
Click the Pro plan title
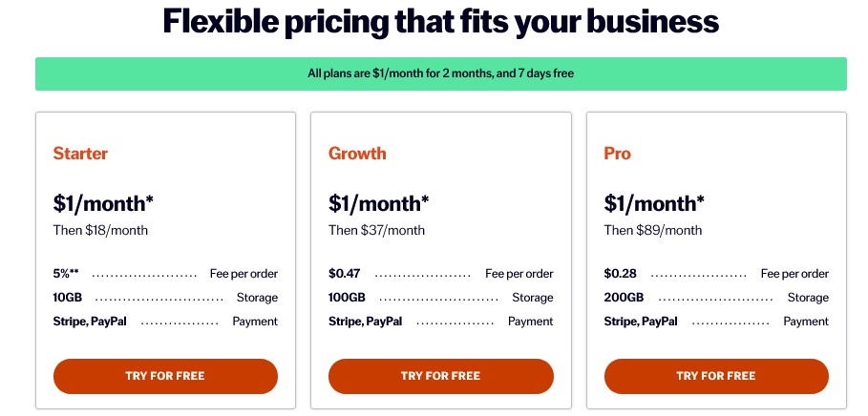click(x=617, y=154)
